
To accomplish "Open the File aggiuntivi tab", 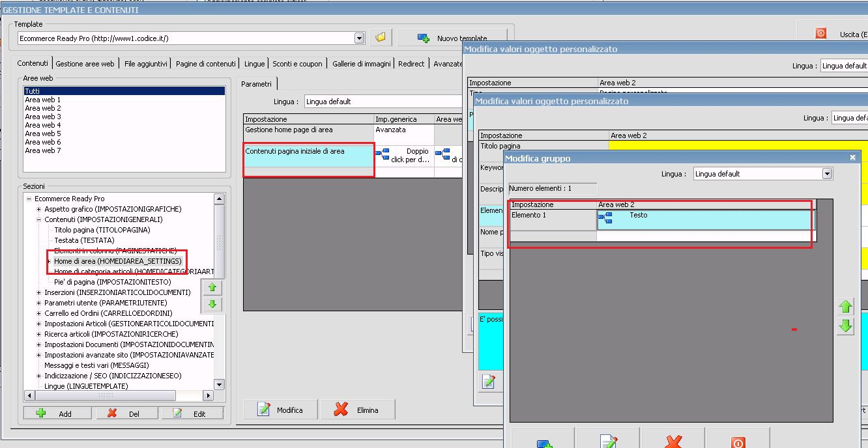I will (146, 64).
